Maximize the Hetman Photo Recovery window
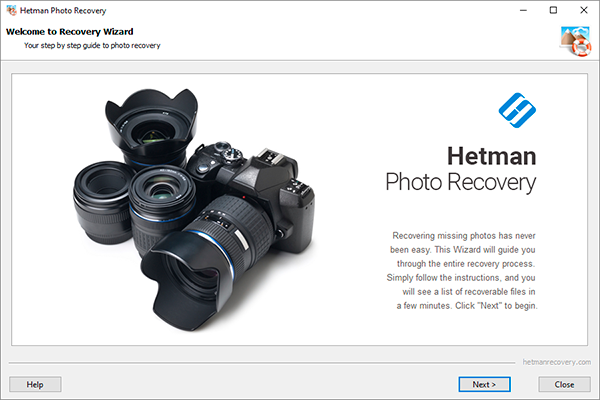This screenshot has width=600, height=400. pos(553,10)
